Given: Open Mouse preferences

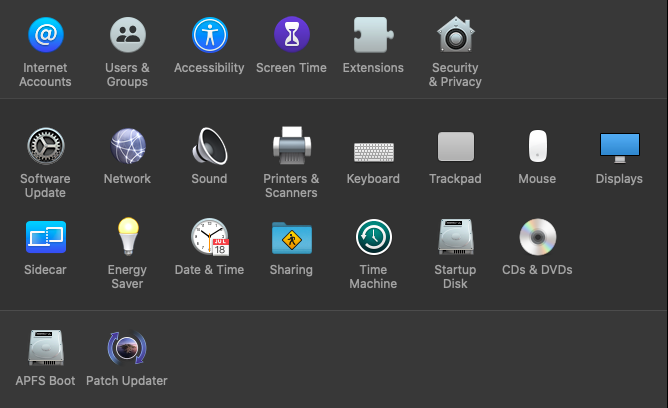Looking at the screenshot, I should 538,146.
